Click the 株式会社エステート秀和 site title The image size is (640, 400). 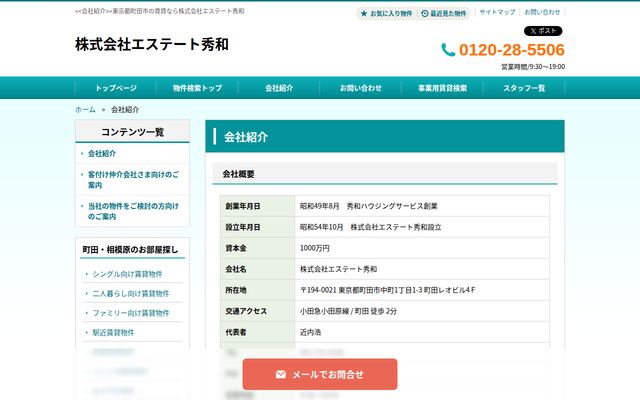(x=152, y=44)
